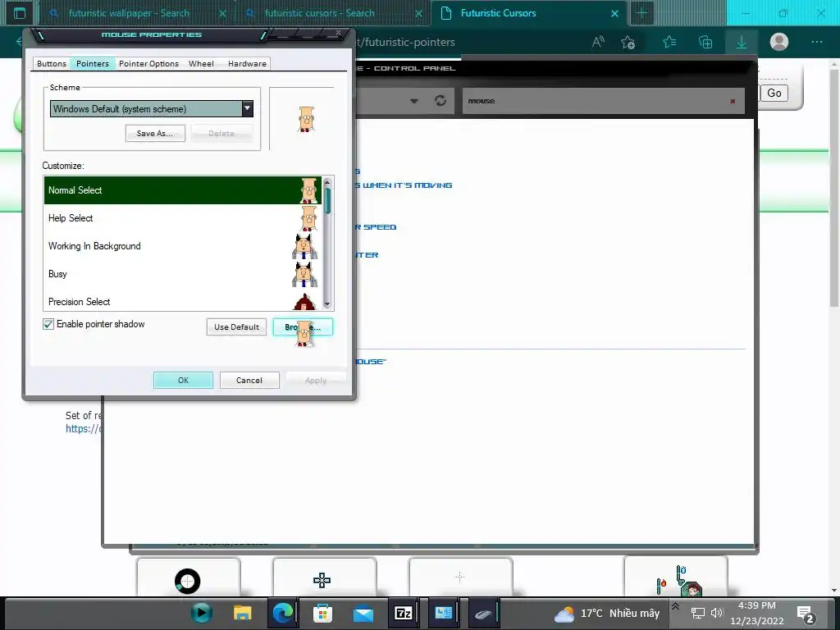
Task: Select the Help Select pointer row
Action: pos(183,218)
